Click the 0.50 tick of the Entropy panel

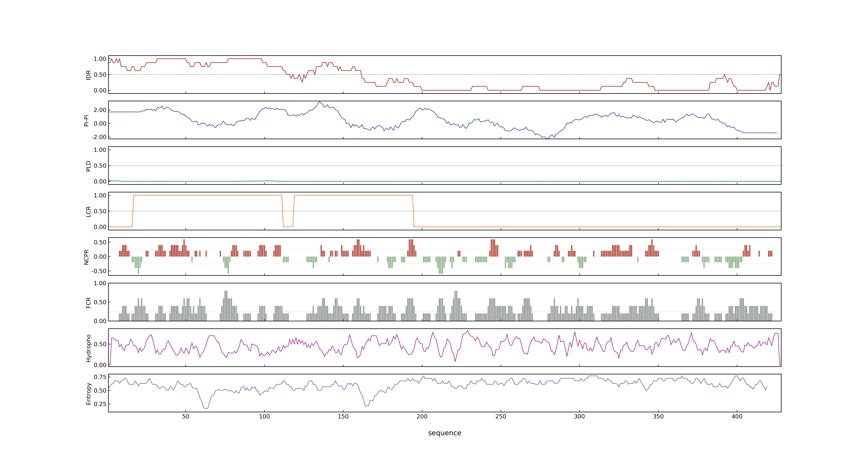coord(100,390)
